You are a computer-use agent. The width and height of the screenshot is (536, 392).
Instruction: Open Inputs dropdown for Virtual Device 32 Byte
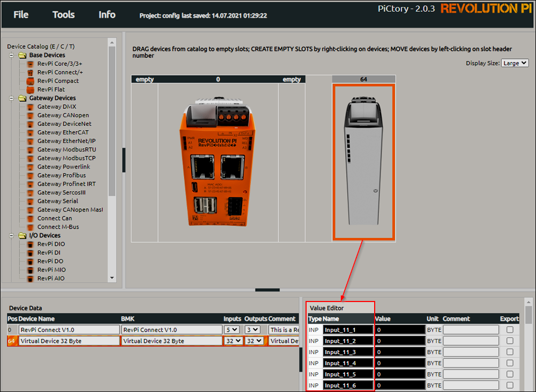[234, 341]
